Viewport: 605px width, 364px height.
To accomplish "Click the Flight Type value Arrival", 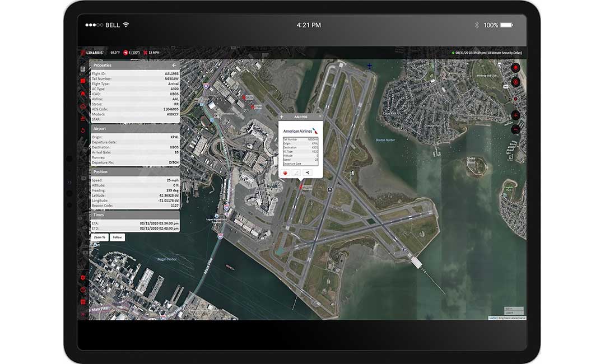I will 173,83.
